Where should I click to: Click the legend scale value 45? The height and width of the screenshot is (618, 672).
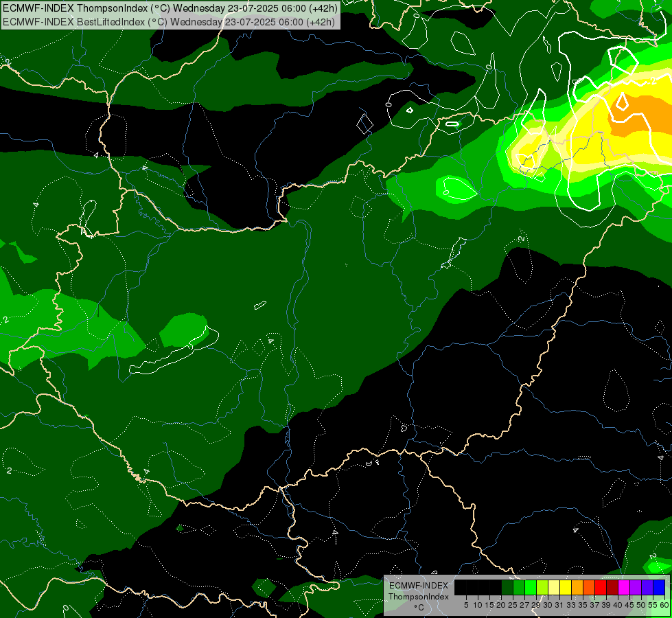[x=629, y=605]
